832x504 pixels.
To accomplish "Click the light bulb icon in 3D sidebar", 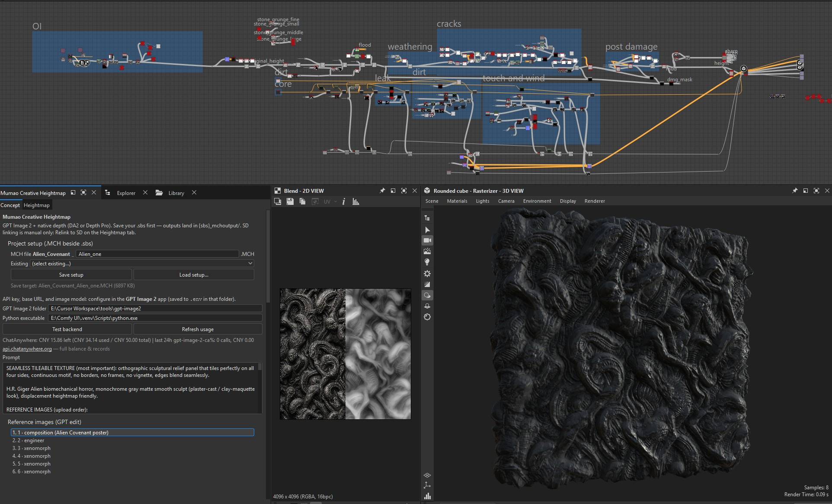I will [x=427, y=262].
